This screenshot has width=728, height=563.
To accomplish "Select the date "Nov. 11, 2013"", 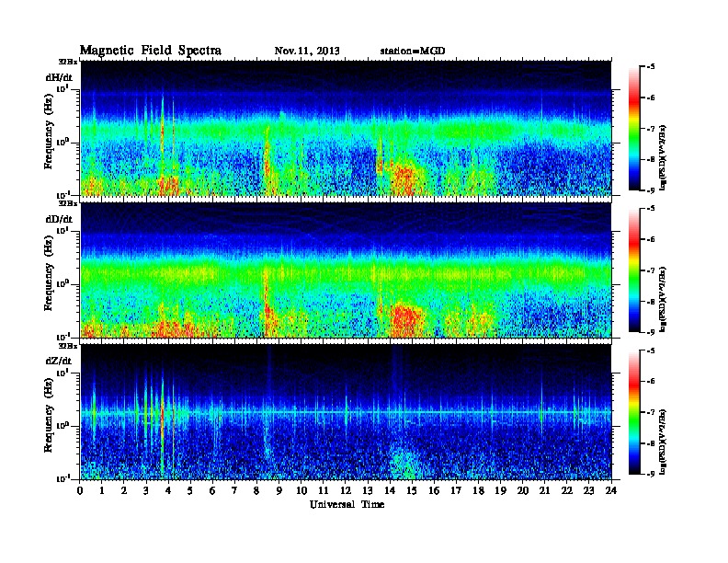I will [307, 51].
